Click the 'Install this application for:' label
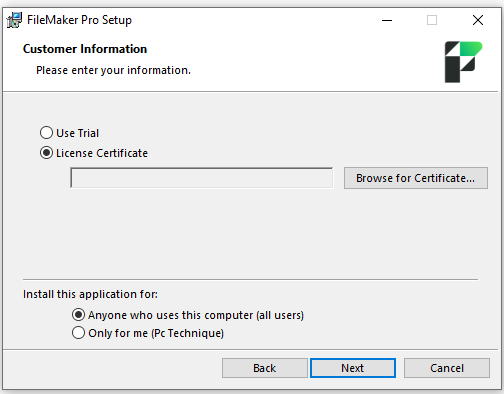The width and height of the screenshot is (504, 394). (90, 294)
